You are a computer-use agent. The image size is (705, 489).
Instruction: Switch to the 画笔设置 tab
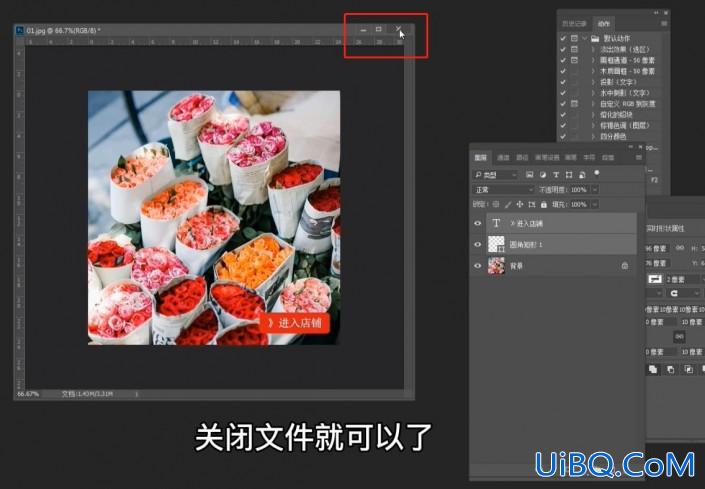[x=547, y=157]
